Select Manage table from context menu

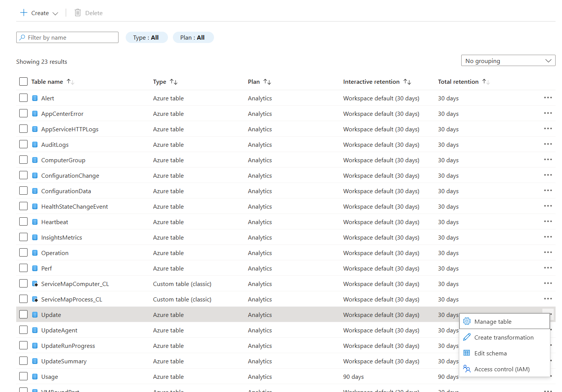[505, 321]
